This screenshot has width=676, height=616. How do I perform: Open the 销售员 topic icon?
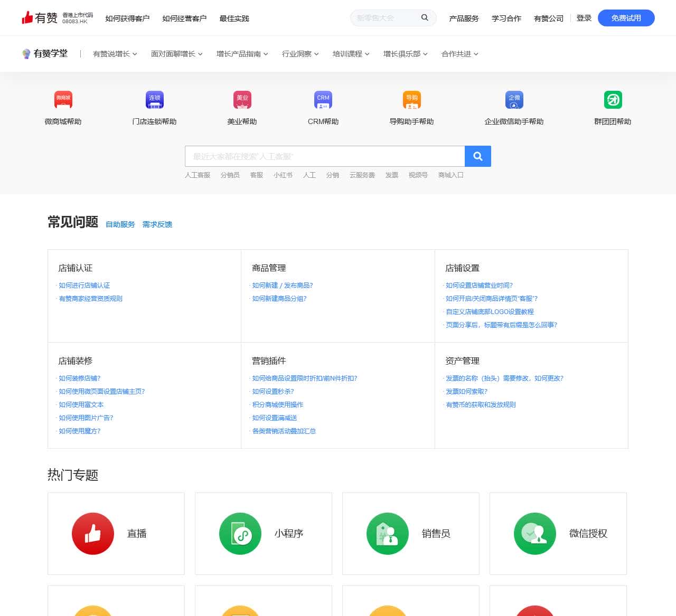pos(388,534)
